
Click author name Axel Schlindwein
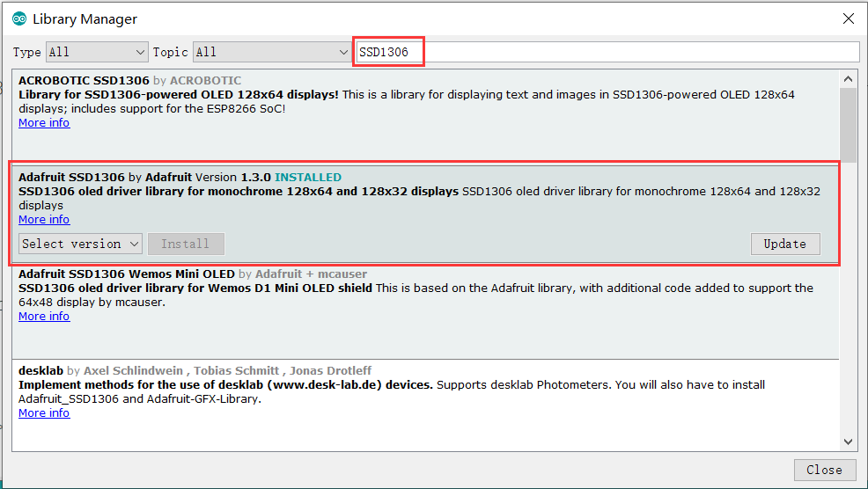pos(134,370)
